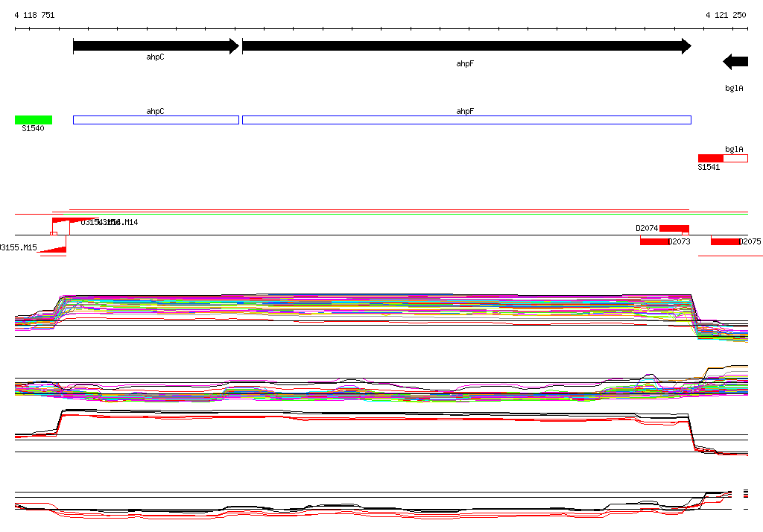Click the S1541 label text
The image size is (763, 532).
[709, 167]
